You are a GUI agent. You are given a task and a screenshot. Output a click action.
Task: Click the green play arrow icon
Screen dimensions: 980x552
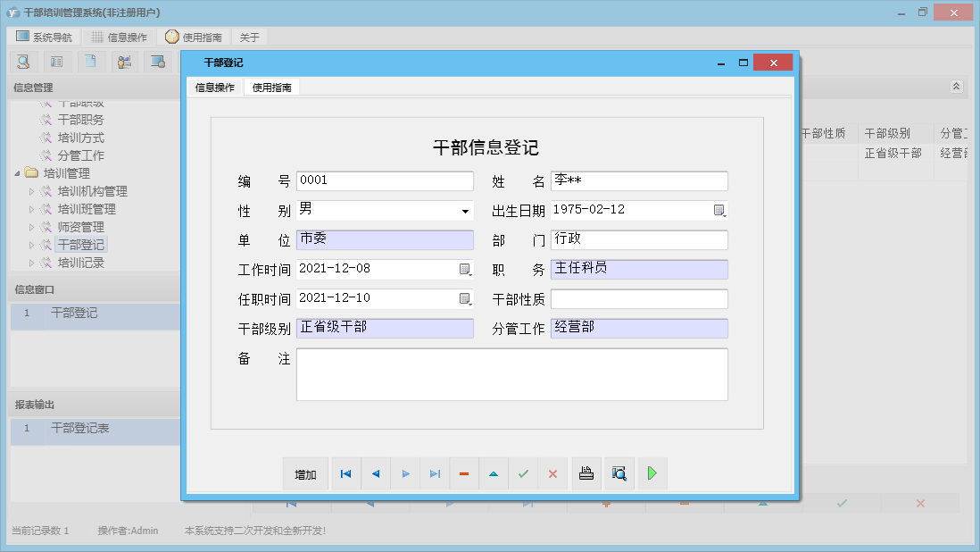[652, 474]
